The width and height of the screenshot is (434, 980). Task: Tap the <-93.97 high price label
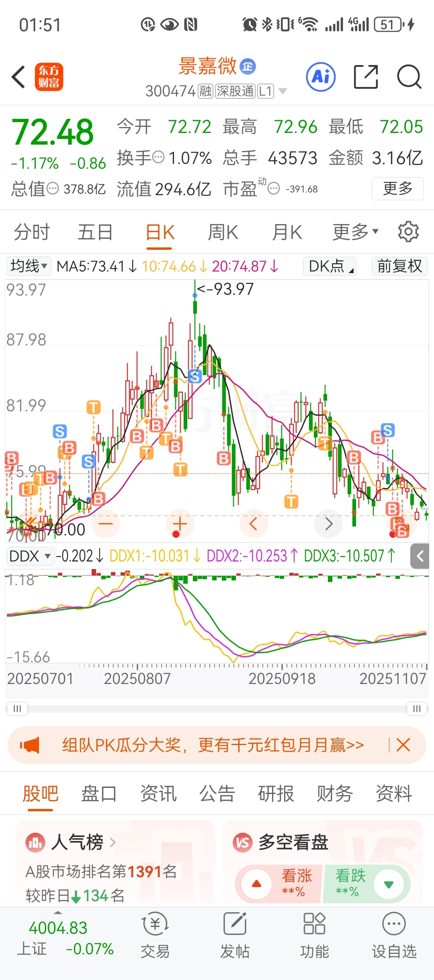225,289
